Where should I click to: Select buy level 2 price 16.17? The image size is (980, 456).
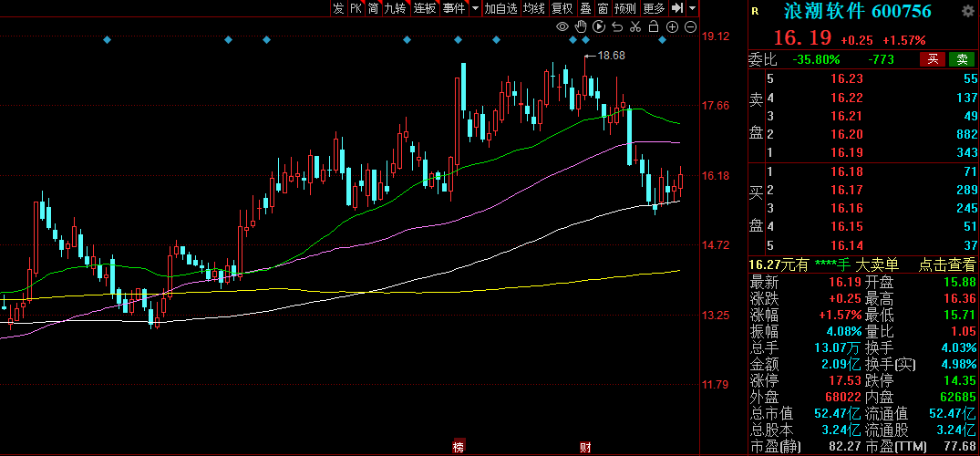(846, 190)
